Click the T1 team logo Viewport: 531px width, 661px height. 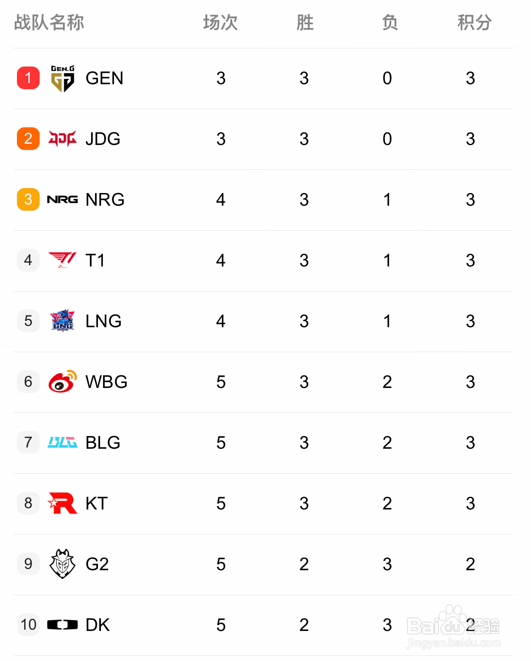[x=62, y=260]
